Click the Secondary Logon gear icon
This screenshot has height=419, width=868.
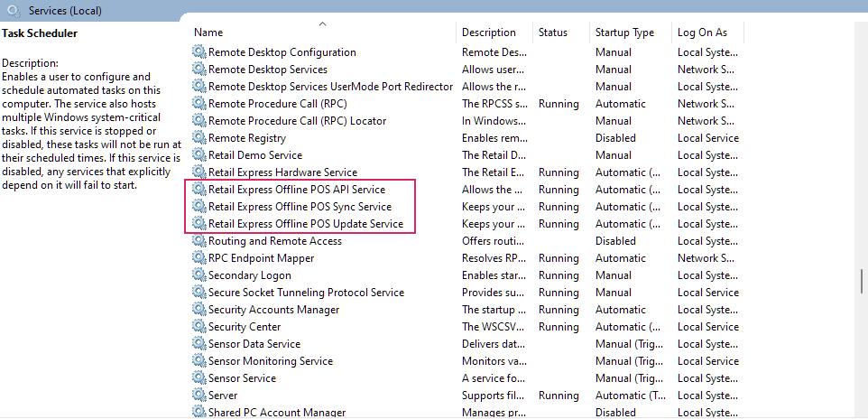[199, 275]
